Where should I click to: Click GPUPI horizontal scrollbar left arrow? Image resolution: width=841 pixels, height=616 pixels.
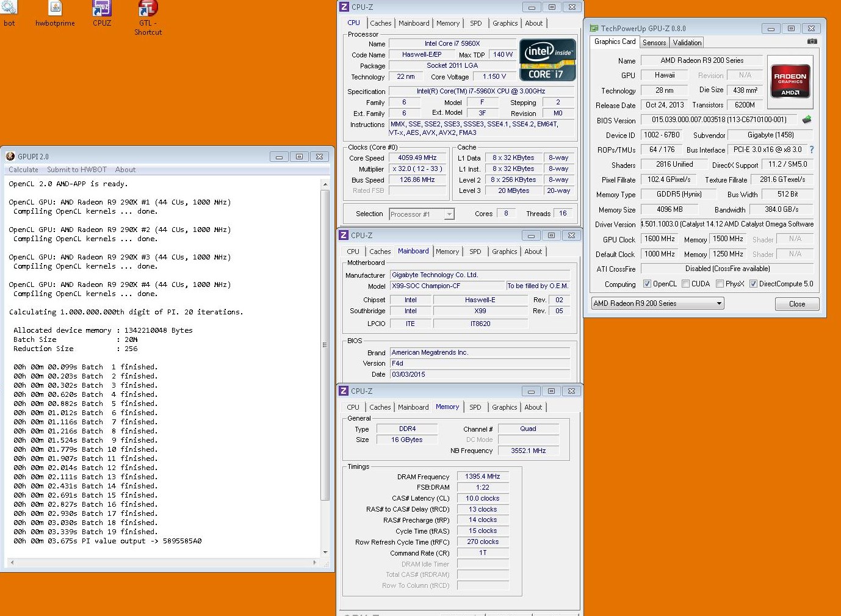click(x=12, y=562)
